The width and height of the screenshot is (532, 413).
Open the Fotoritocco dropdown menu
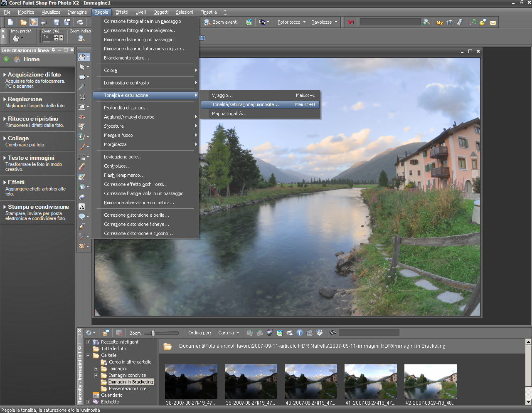pos(291,22)
